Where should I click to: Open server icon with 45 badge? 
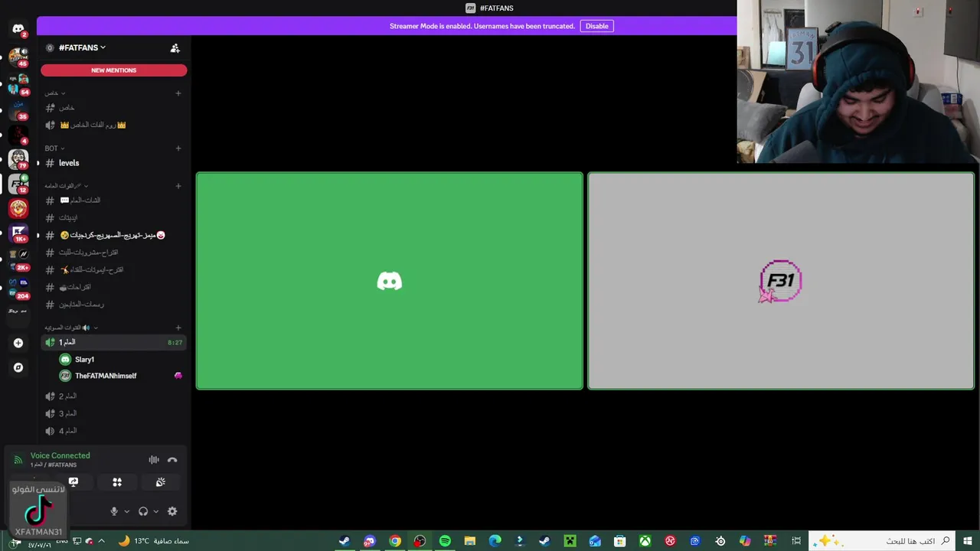(18, 56)
